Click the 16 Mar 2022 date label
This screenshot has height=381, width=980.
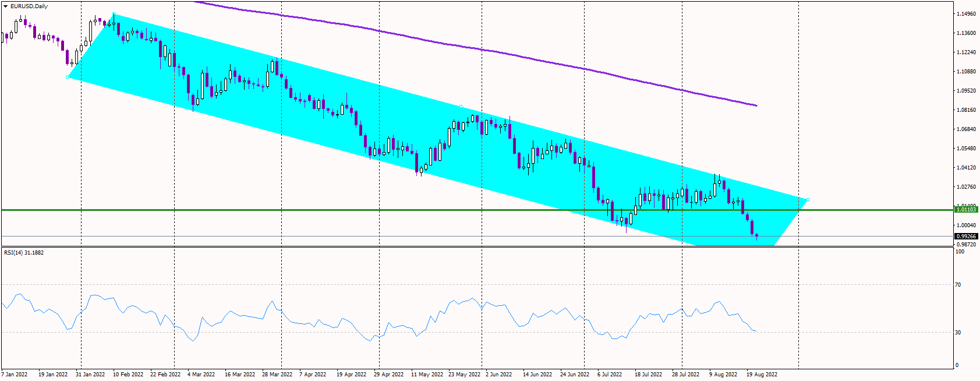point(240,375)
